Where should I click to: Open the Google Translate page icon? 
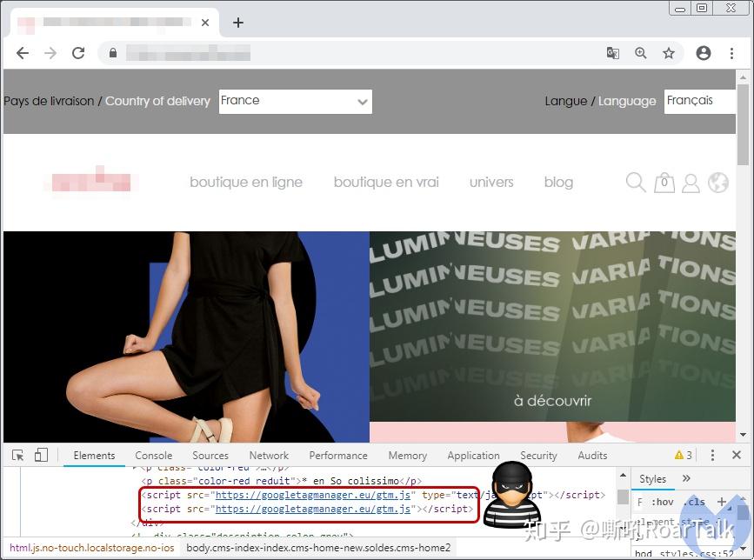point(612,53)
